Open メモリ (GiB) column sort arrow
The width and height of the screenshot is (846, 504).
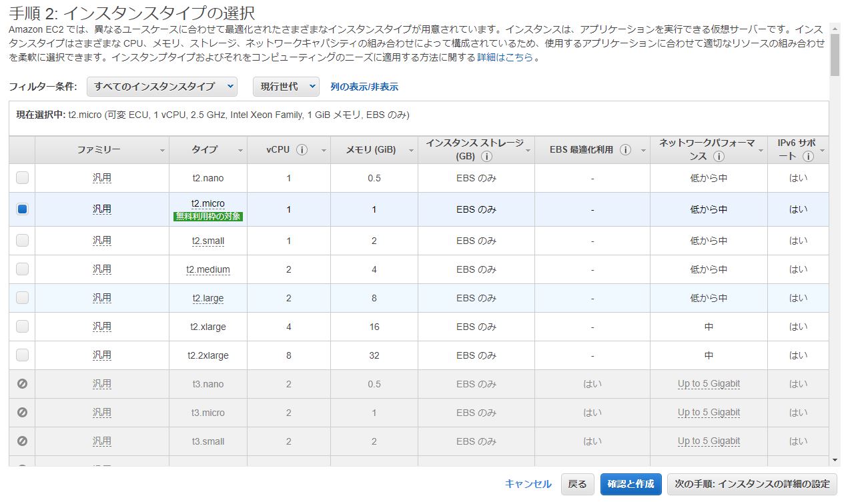412,151
